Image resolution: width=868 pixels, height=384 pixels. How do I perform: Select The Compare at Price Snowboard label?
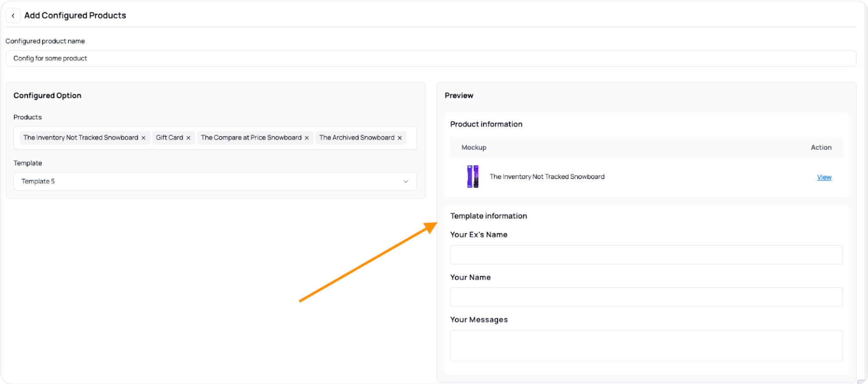click(251, 137)
